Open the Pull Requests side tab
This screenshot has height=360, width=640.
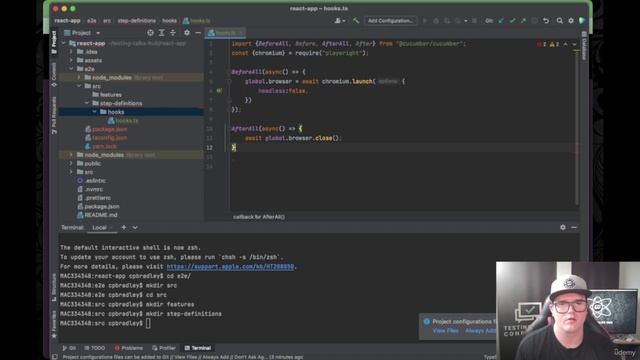click(54, 116)
